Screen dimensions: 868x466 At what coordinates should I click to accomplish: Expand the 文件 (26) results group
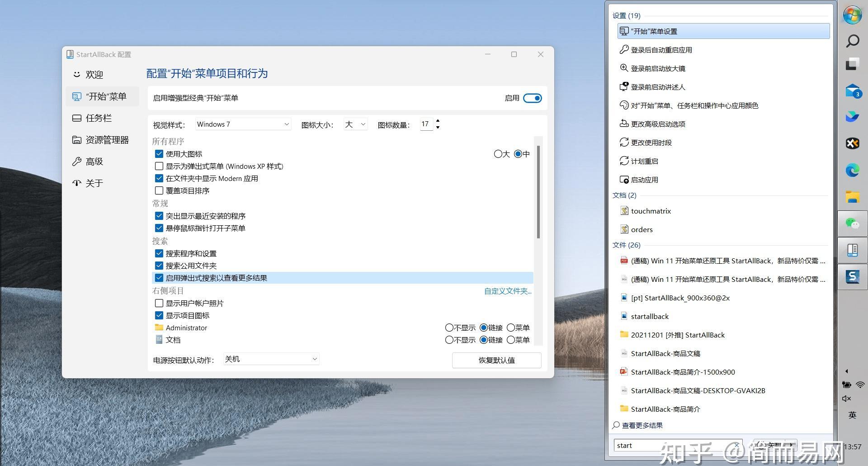tap(627, 245)
